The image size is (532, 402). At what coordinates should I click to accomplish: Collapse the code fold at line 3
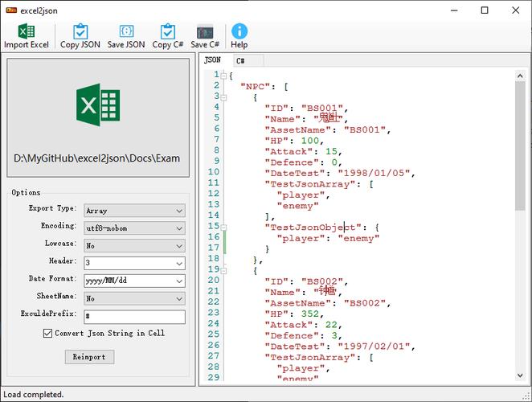(223, 97)
